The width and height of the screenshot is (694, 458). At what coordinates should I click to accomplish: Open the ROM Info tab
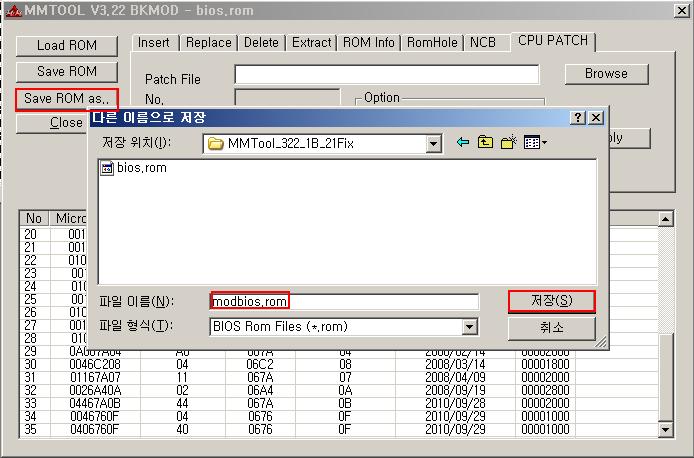point(369,42)
